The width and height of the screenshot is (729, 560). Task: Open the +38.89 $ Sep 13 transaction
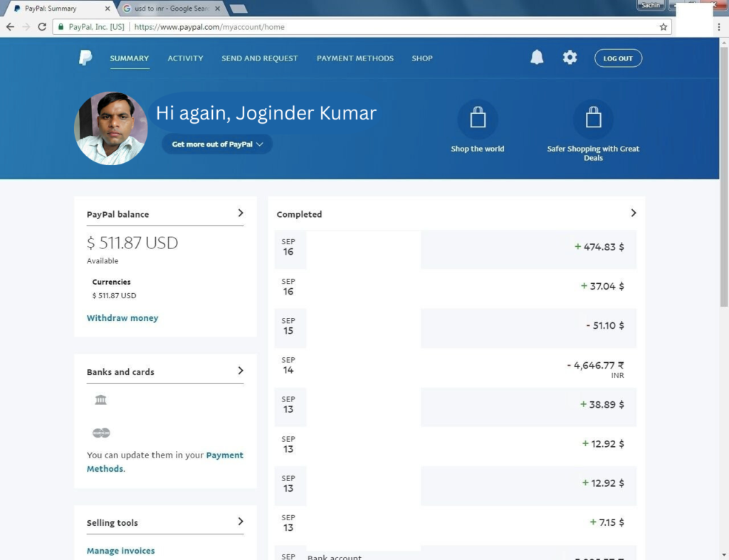pyautogui.click(x=455, y=407)
